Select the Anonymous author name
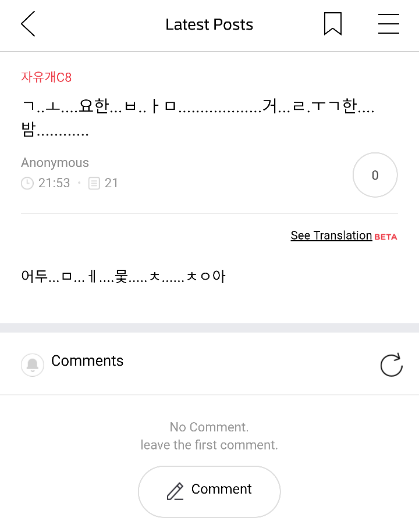The image size is (419, 532). (x=55, y=163)
